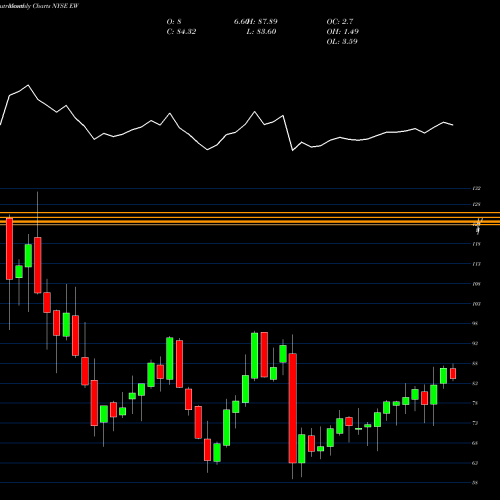Click the 'OH: 1.49' reading
500x500 pixels.
point(343,32)
